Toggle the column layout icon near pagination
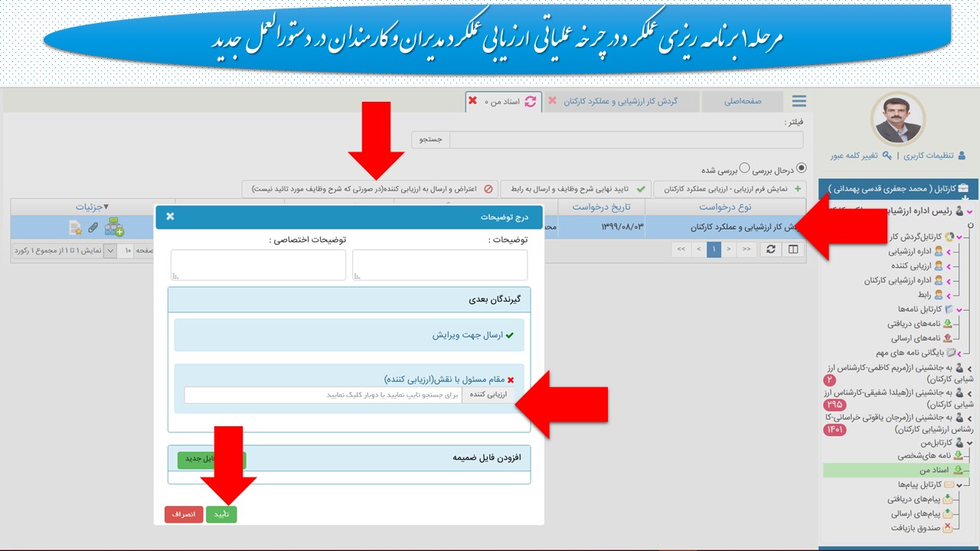980x551 pixels. [x=793, y=249]
